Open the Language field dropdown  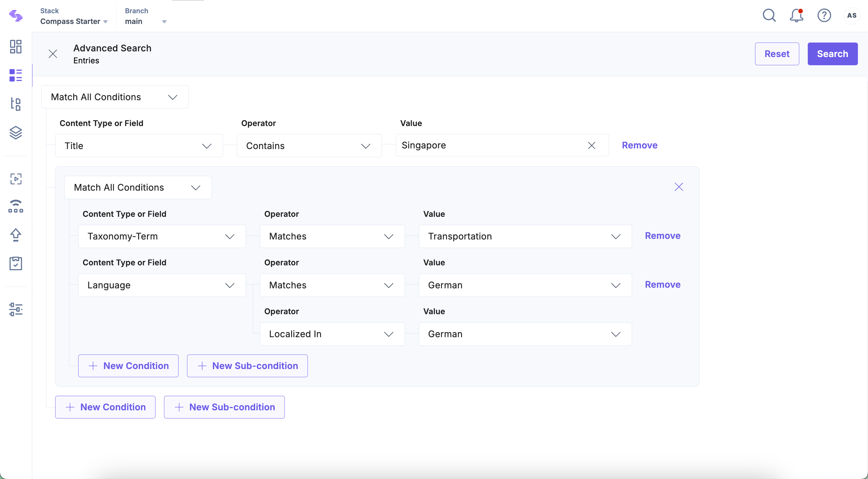(x=162, y=285)
